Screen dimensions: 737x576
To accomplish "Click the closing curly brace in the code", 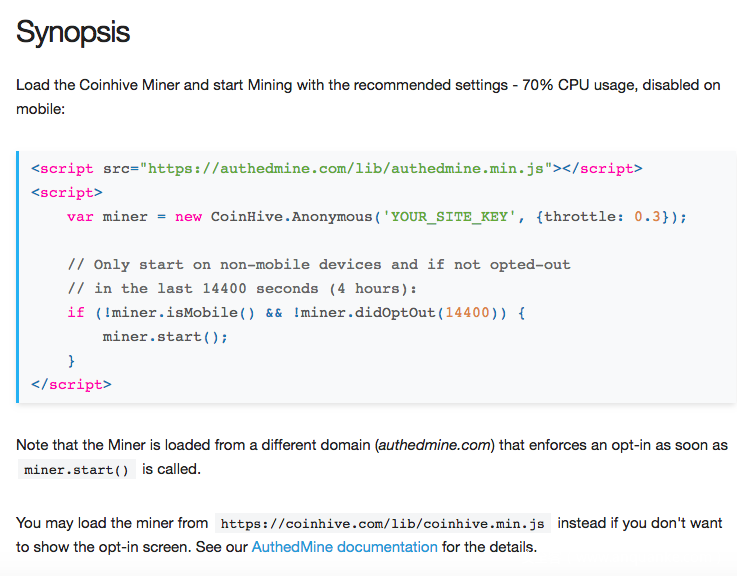I will click(x=71, y=361).
